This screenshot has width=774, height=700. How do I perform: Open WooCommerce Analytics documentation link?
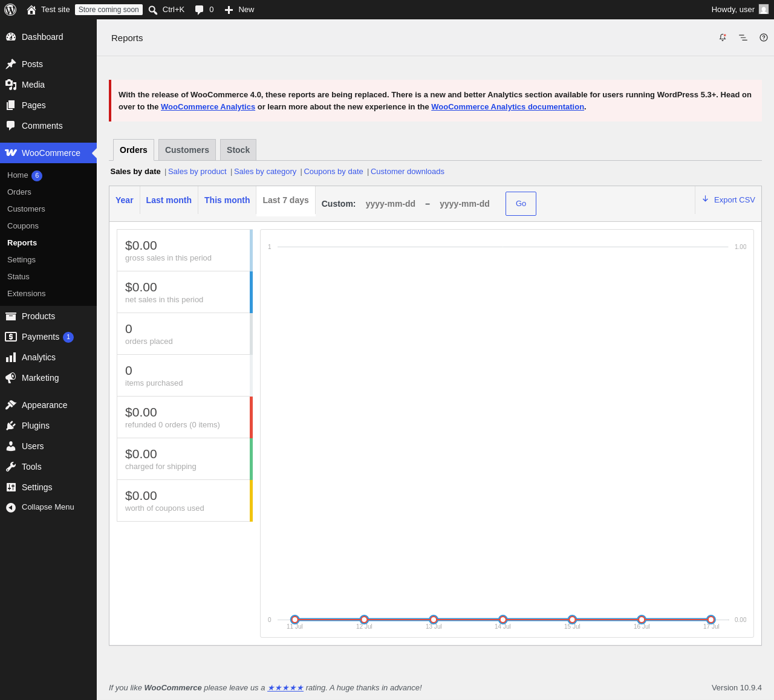pos(507,107)
